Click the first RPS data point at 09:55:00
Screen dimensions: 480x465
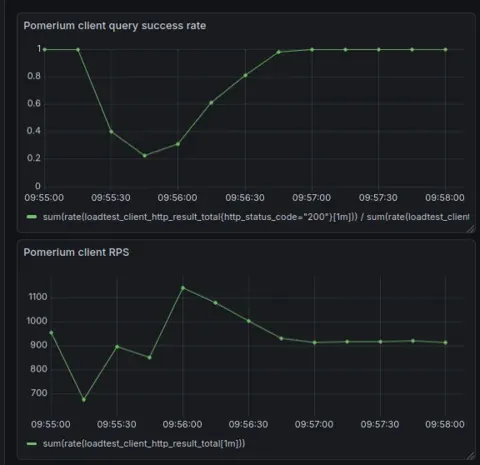pyautogui.click(x=51, y=333)
